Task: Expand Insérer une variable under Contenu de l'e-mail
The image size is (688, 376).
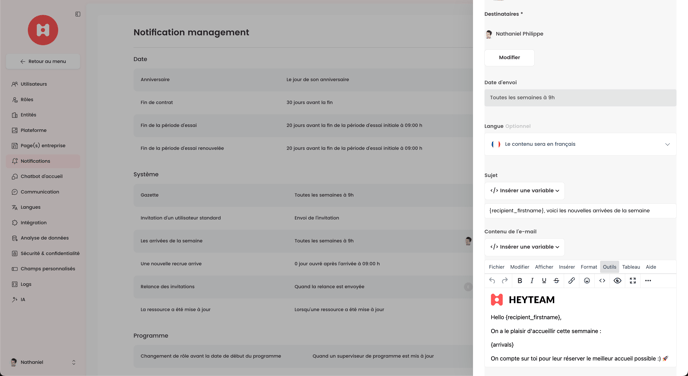Action: (x=524, y=247)
